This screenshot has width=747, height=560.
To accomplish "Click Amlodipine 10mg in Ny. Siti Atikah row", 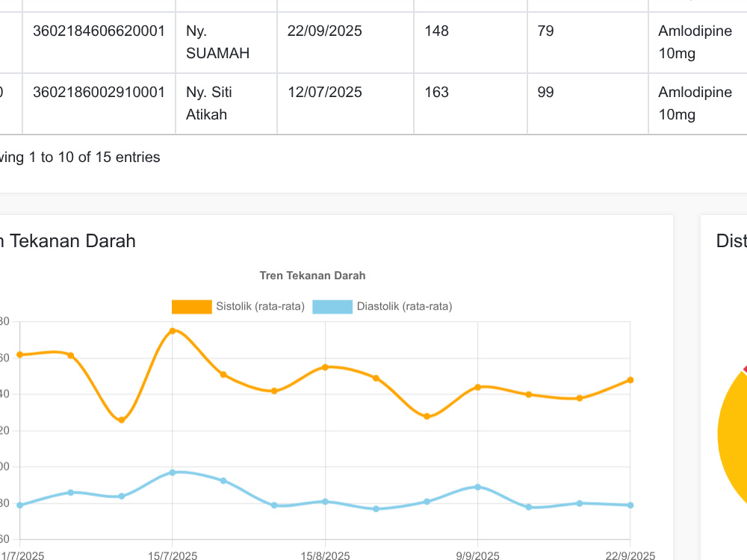I will 695,103.
